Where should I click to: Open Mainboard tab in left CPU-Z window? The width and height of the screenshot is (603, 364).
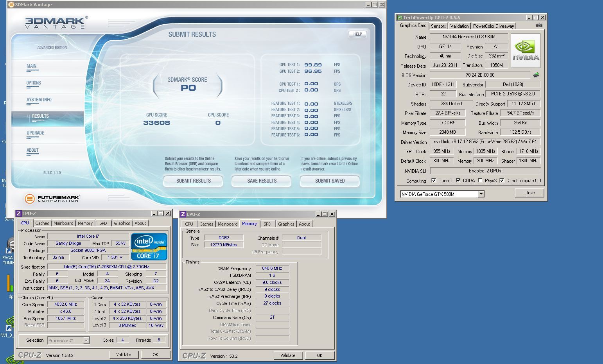click(63, 223)
